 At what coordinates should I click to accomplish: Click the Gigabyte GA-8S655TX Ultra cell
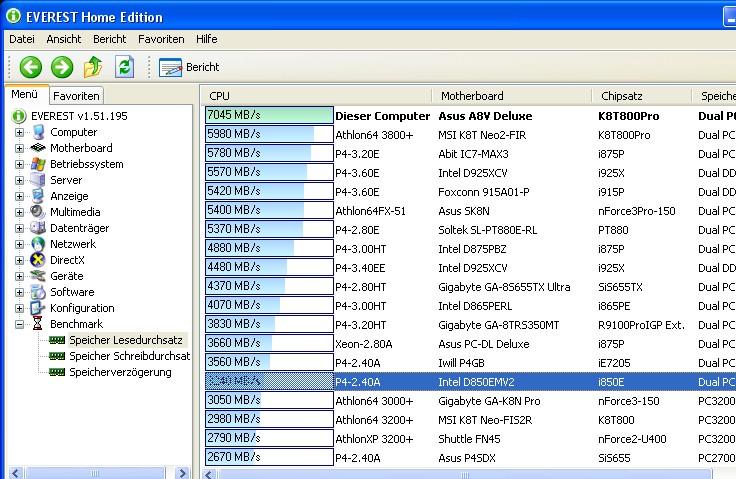(x=504, y=287)
